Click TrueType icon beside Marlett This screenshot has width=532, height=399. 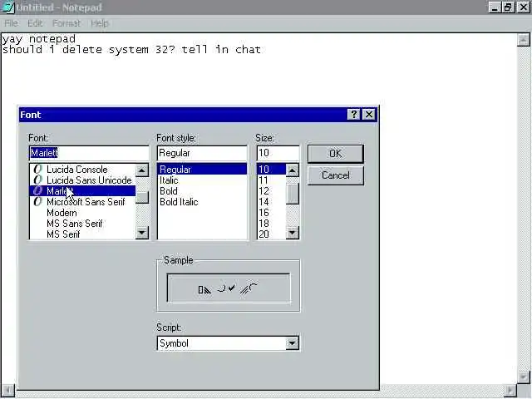pos(37,190)
